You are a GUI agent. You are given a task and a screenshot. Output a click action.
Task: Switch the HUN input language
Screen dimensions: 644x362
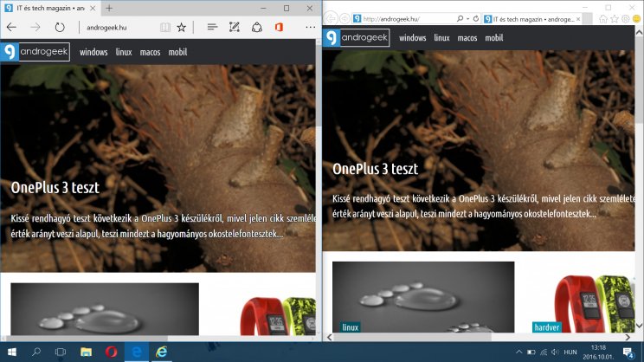point(570,352)
